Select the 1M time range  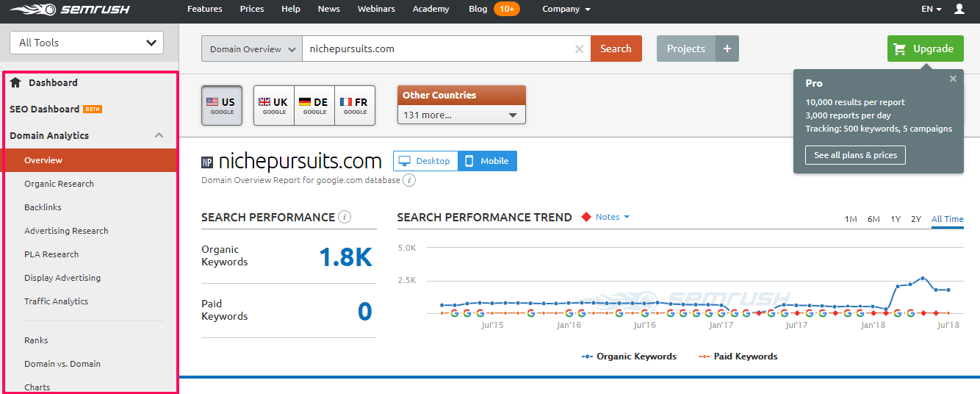pyautogui.click(x=851, y=219)
